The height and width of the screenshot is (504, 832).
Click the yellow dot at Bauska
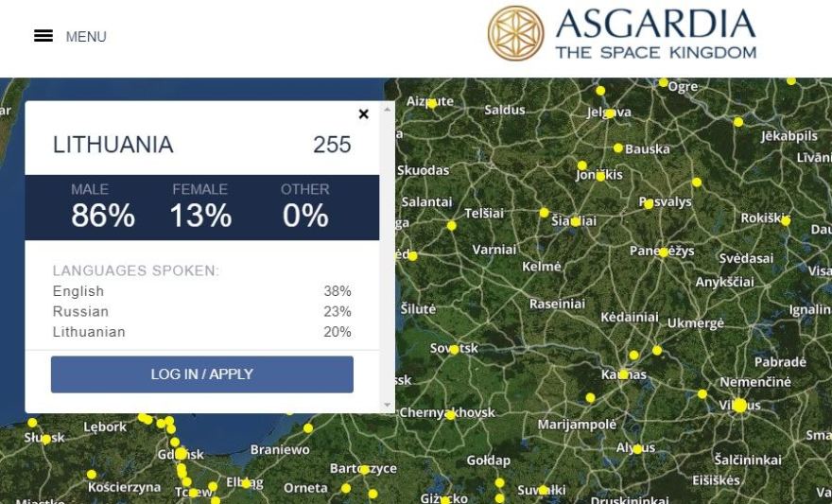tap(618, 148)
